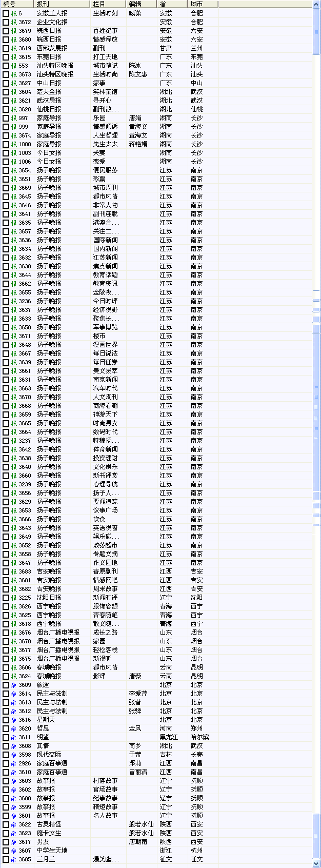Check the box for row 999
The image size is (321, 868).
[x=6, y=127]
